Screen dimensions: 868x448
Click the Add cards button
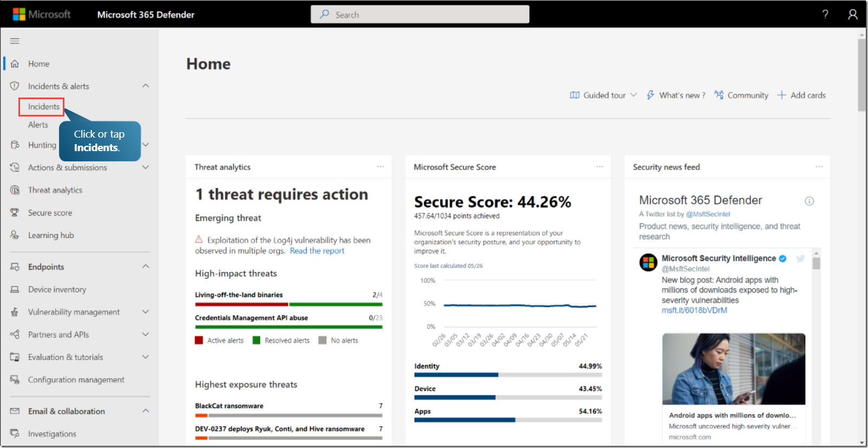click(802, 95)
